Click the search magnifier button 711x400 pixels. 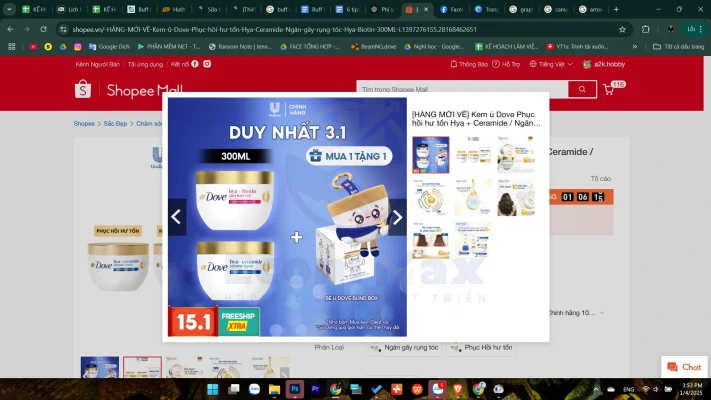point(582,89)
